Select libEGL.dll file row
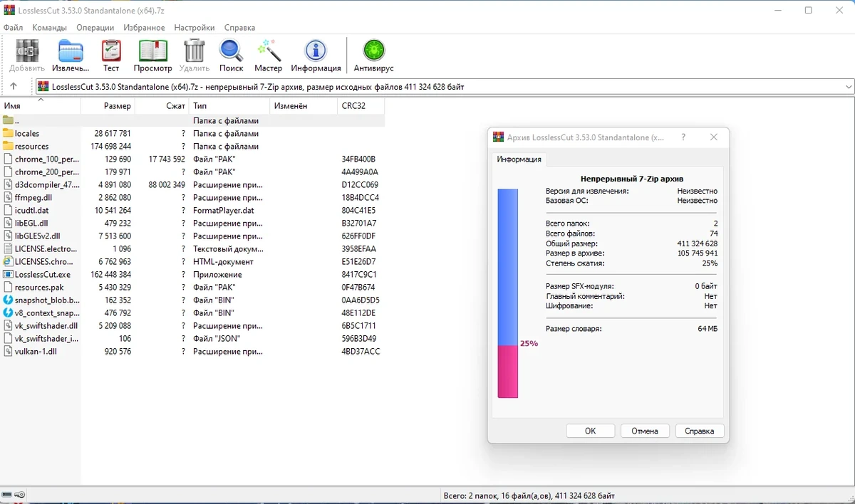 point(192,223)
